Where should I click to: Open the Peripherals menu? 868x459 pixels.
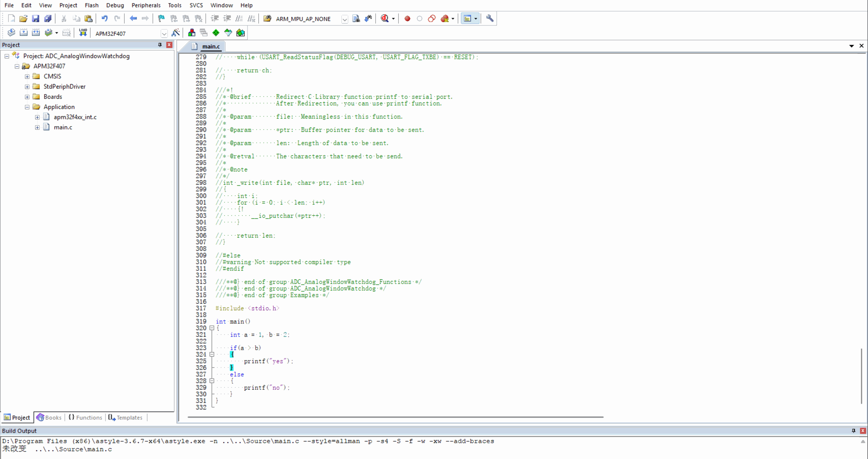pyautogui.click(x=146, y=5)
